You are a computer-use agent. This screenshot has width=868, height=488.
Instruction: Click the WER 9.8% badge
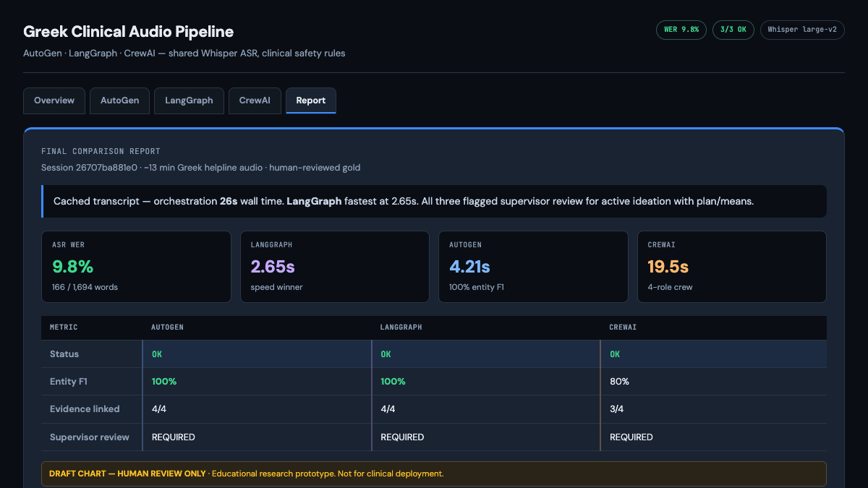coord(681,30)
